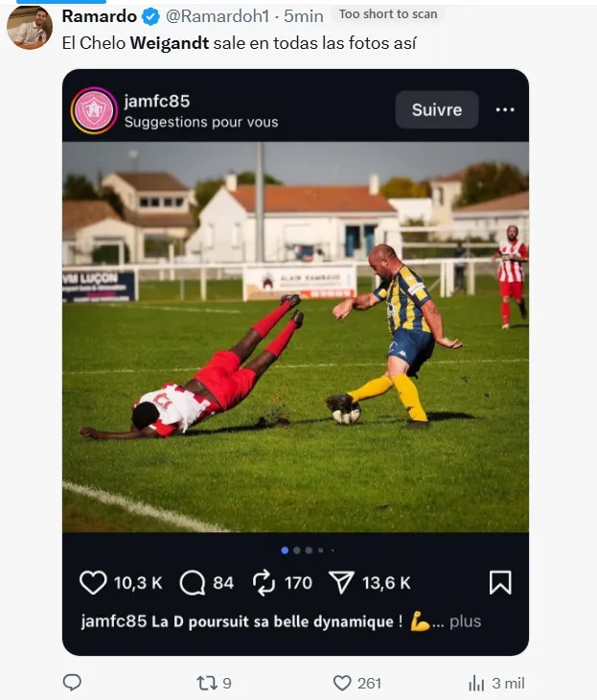Open jamfc85 username in post header
This screenshot has width=597, height=700.
click(157, 102)
